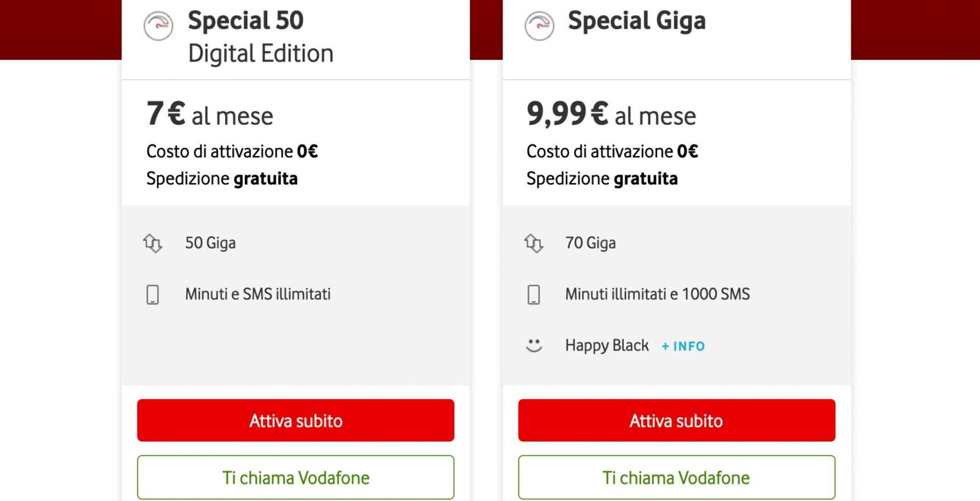Click the data arrows icon next to 50 Giga

click(x=153, y=243)
